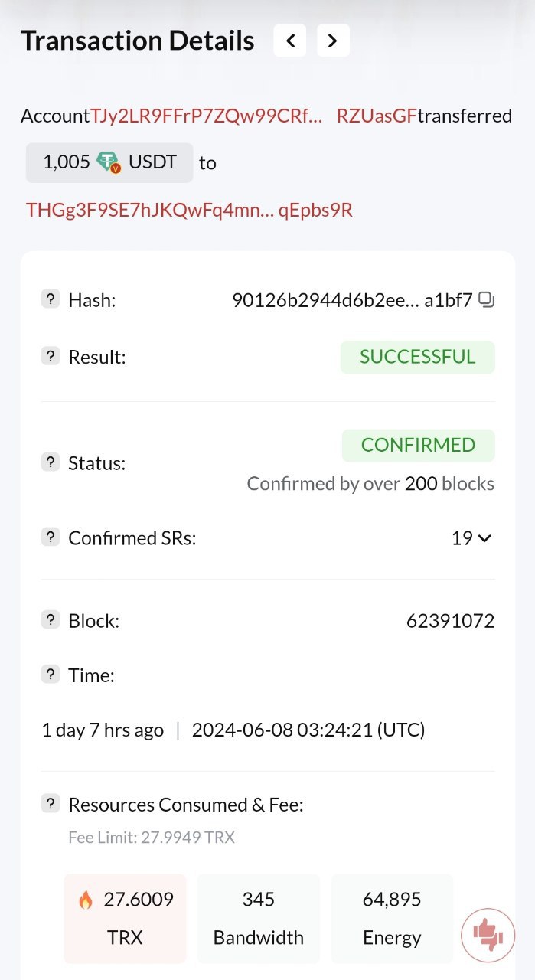Expand the Confirmed SRs 19 dropdown

pyautogui.click(x=471, y=538)
